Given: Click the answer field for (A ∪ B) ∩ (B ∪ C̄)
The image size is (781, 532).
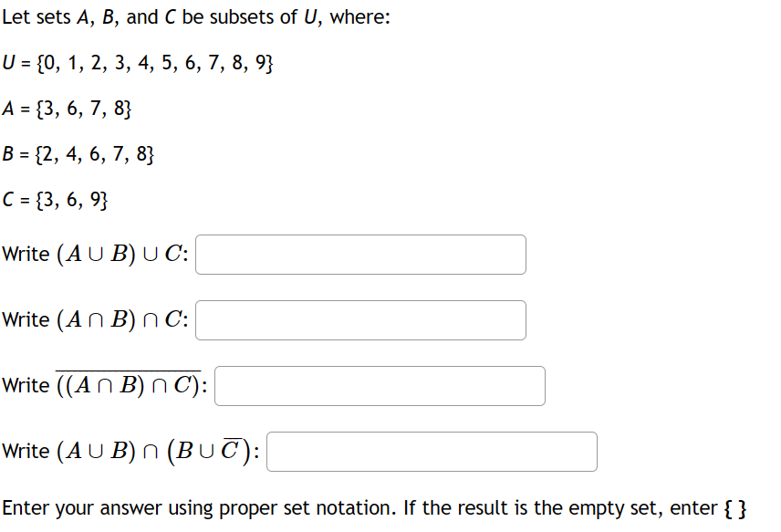Looking at the screenshot, I should 432,451.
